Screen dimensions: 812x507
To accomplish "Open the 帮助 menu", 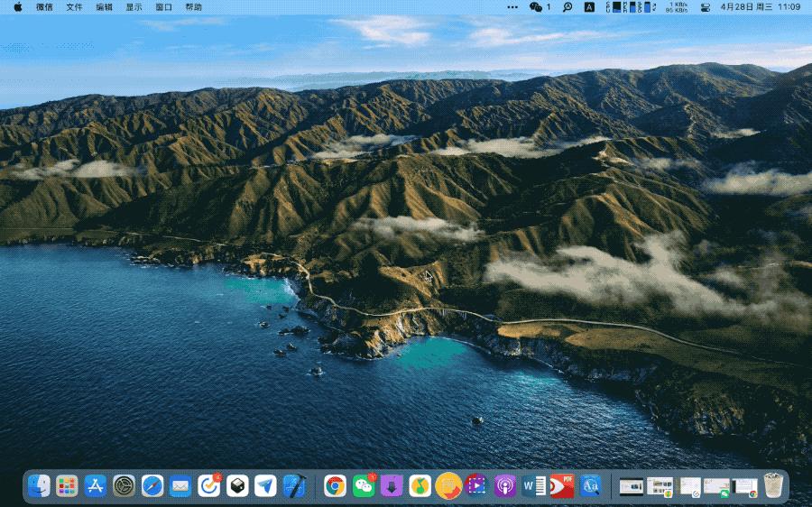I will (x=193, y=6).
